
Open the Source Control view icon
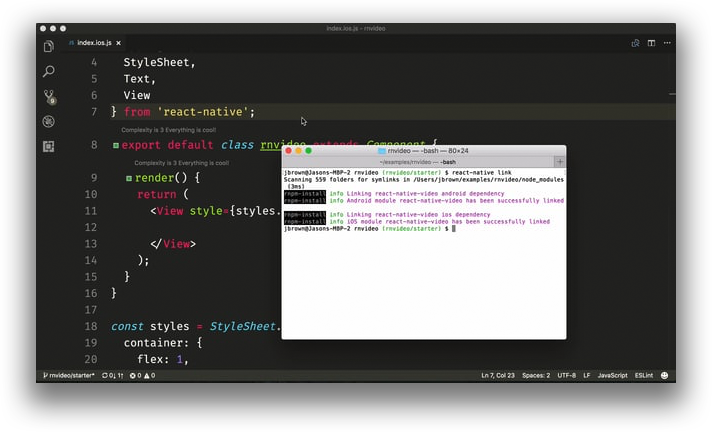pos(49,97)
